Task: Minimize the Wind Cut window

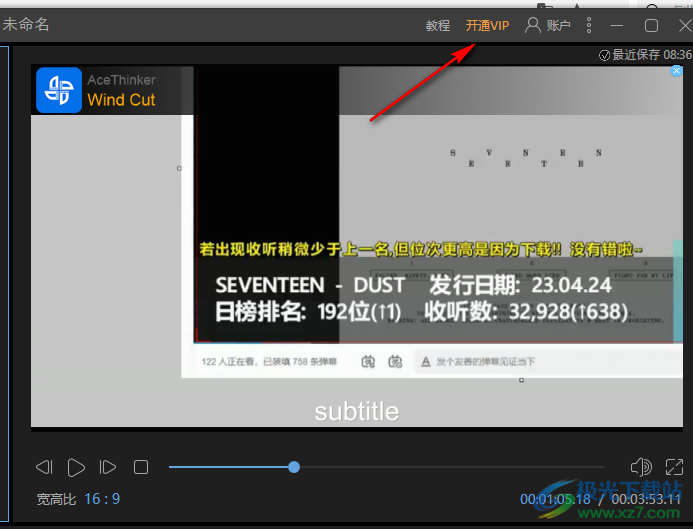Action: pos(617,26)
